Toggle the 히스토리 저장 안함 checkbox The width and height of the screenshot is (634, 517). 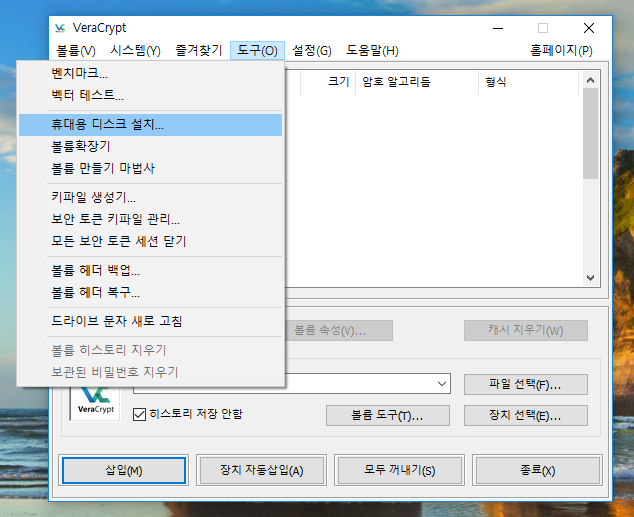[x=140, y=414]
